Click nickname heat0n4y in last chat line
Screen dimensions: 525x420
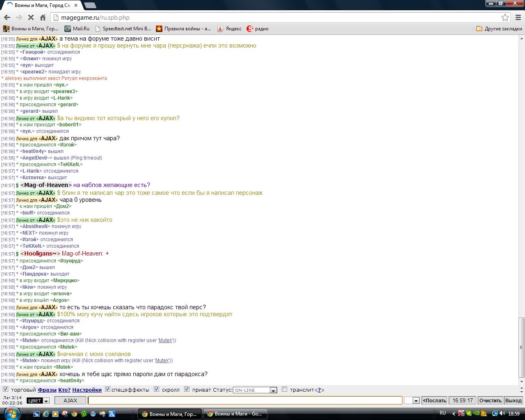pos(72,381)
